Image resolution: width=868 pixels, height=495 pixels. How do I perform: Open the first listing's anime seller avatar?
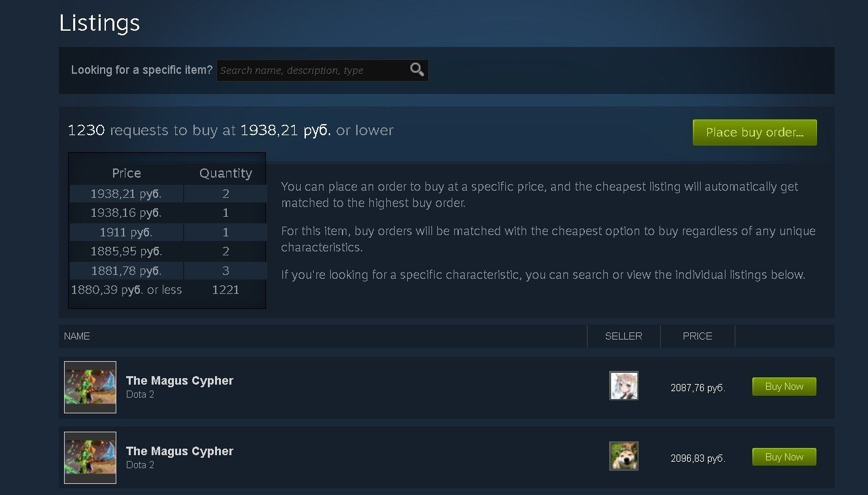(x=624, y=386)
